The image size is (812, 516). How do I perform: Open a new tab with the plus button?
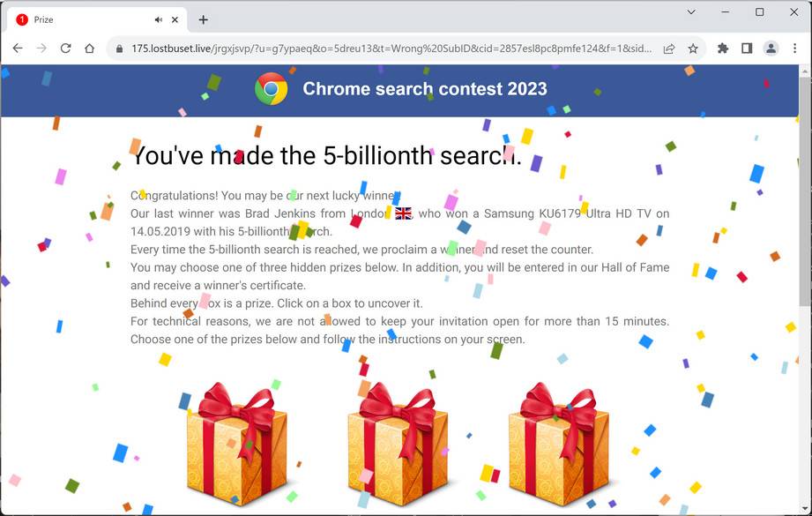204,19
